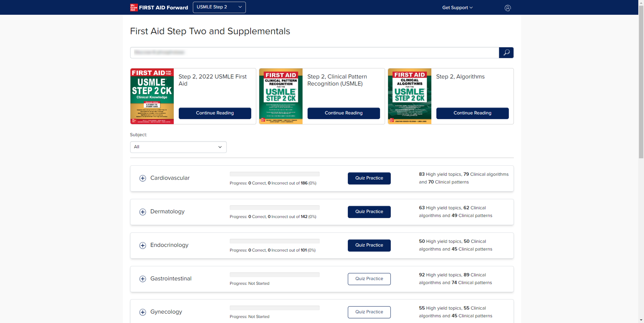The image size is (644, 323).
Task: Open the Get Support menu
Action: click(457, 8)
